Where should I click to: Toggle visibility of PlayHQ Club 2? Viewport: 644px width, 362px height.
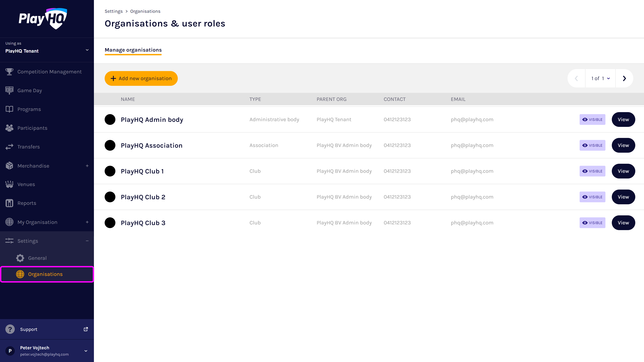[592, 197]
